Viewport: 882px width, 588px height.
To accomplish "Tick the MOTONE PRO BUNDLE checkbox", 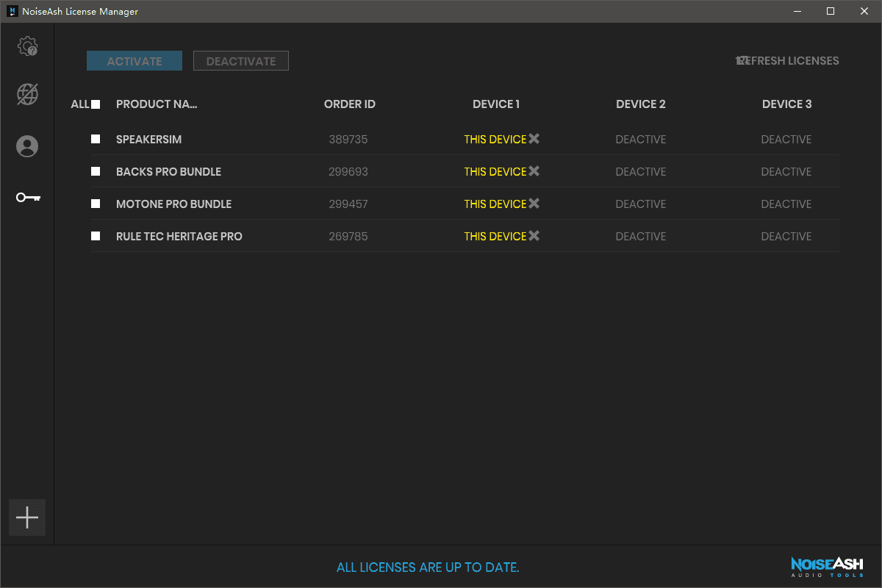I will (x=96, y=204).
